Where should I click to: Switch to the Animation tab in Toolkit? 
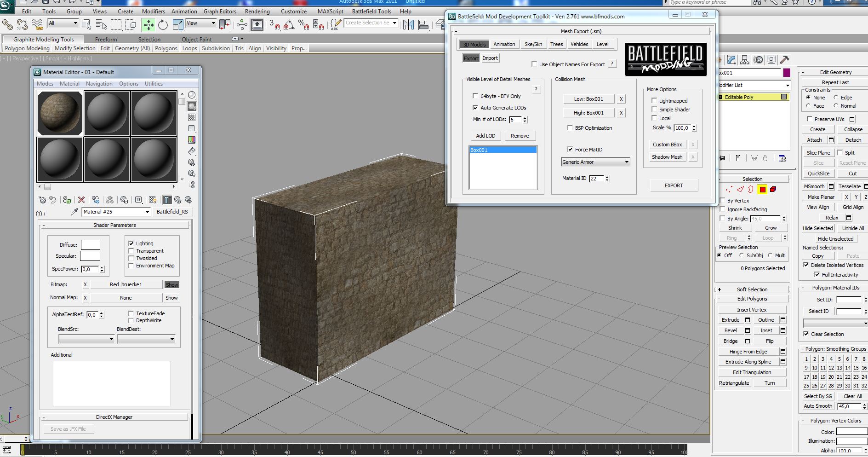pyautogui.click(x=504, y=44)
